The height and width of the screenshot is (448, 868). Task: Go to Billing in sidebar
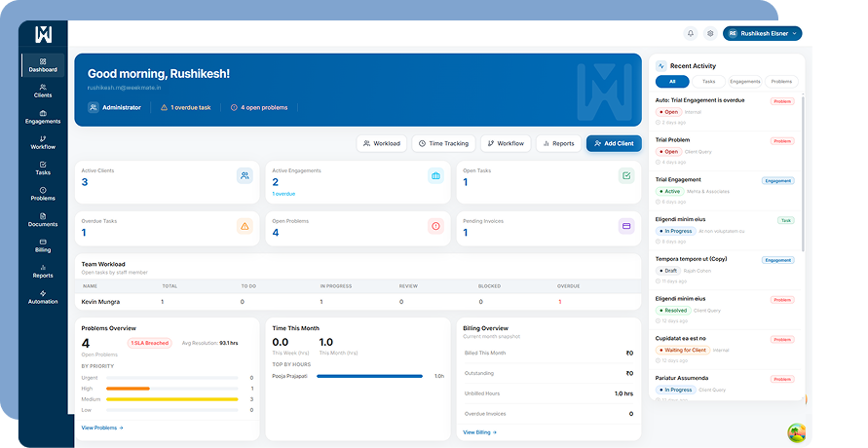pos(43,245)
